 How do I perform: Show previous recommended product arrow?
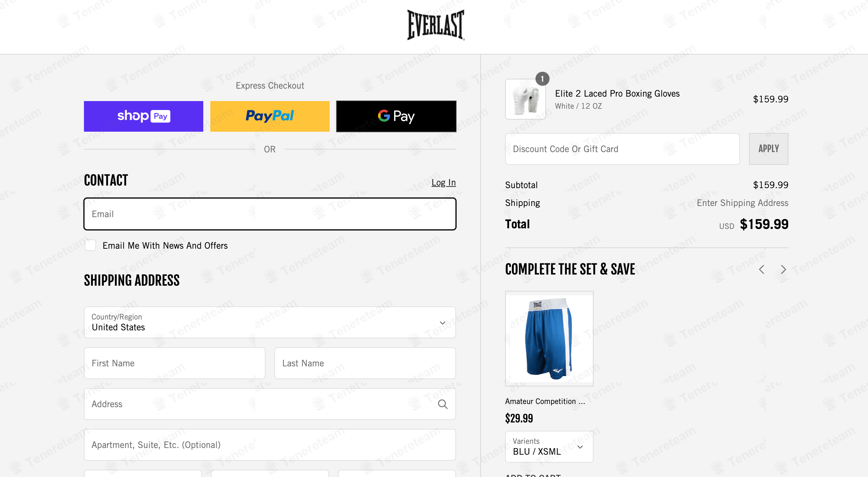point(761,269)
